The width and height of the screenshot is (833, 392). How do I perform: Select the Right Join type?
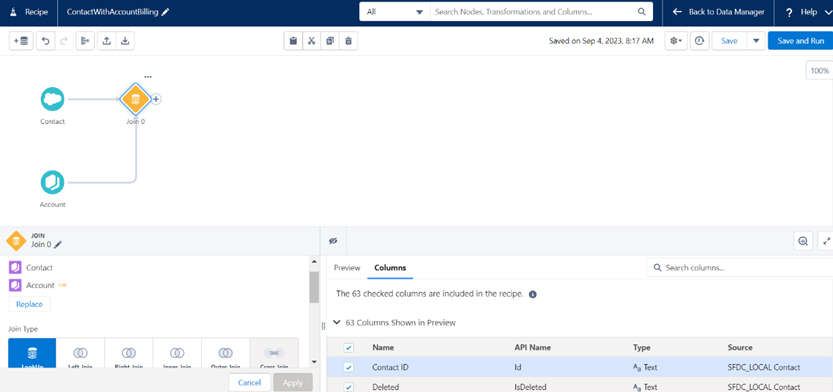tap(129, 353)
